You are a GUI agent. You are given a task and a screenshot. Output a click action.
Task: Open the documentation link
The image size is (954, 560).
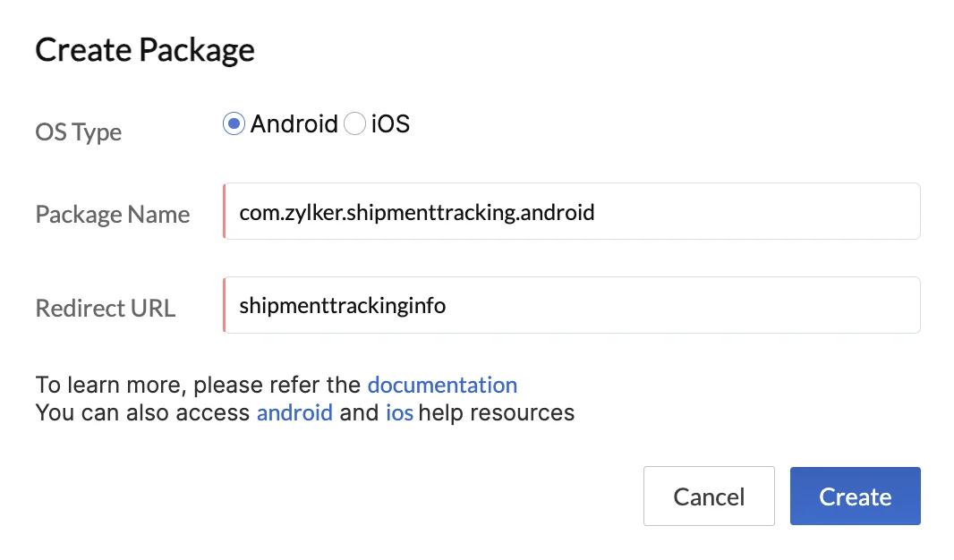(x=442, y=385)
